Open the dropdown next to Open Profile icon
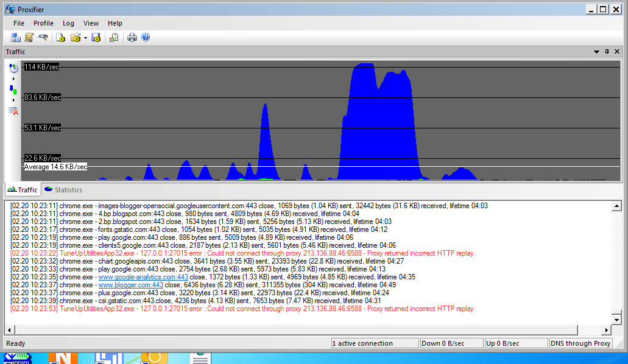The height and width of the screenshot is (364, 628). pyautogui.click(x=85, y=37)
